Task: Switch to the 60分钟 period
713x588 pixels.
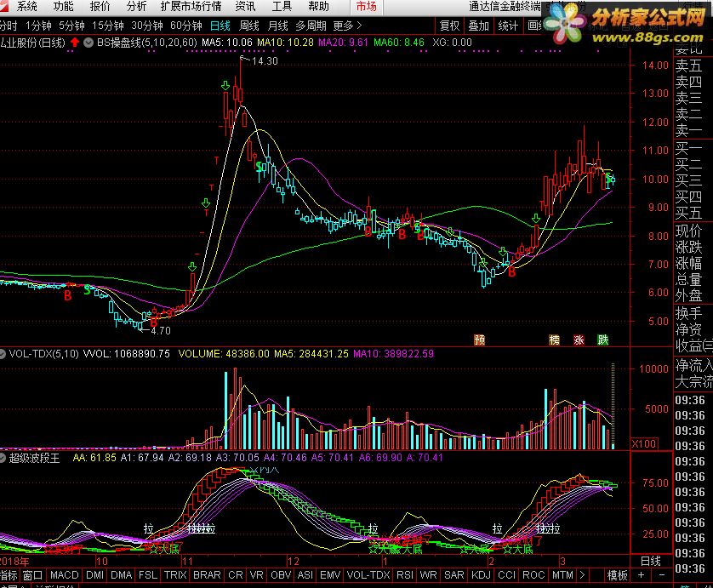Action: click(186, 26)
